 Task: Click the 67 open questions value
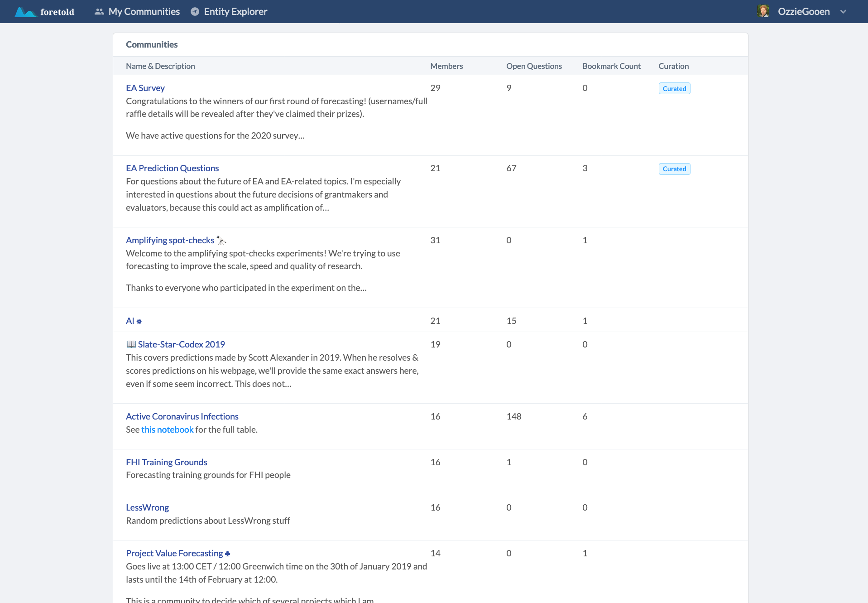tap(511, 168)
